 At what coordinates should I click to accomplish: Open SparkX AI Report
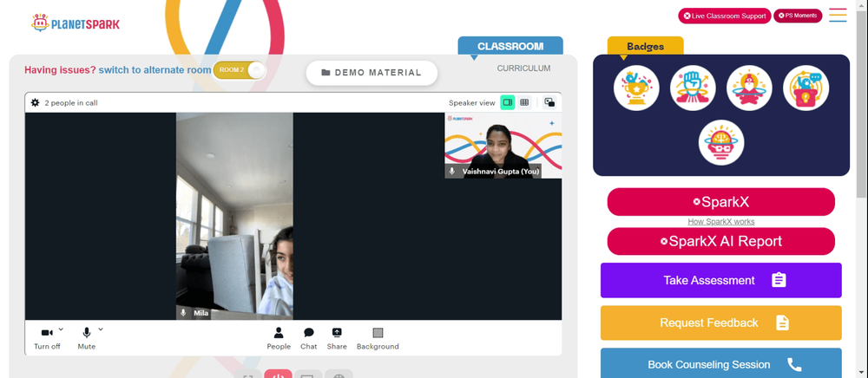(x=720, y=242)
